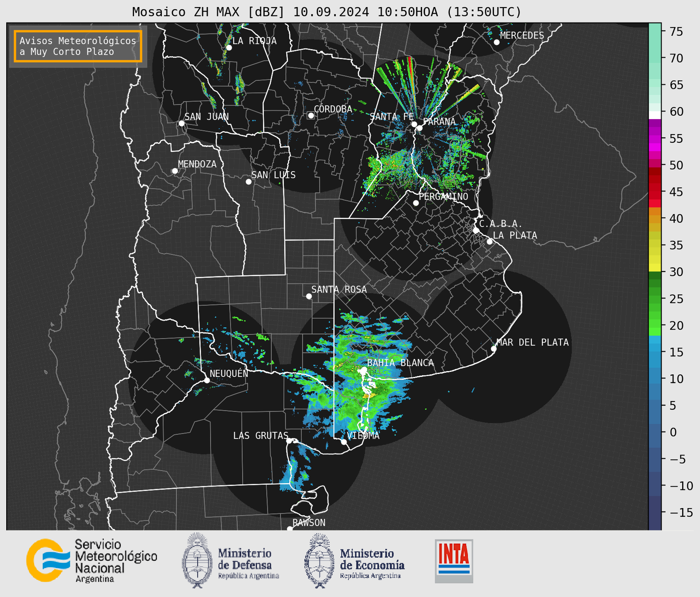Click the SAN JUAN label

[x=206, y=117]
